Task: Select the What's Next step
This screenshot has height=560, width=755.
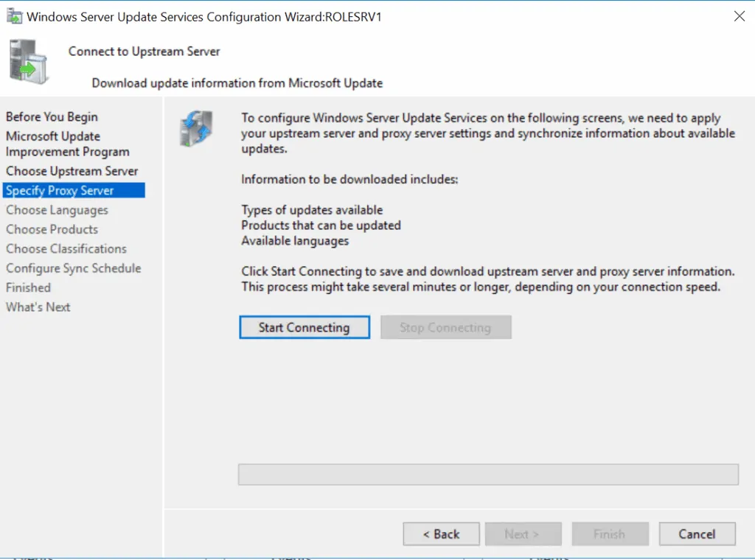Action: [38, 307]
